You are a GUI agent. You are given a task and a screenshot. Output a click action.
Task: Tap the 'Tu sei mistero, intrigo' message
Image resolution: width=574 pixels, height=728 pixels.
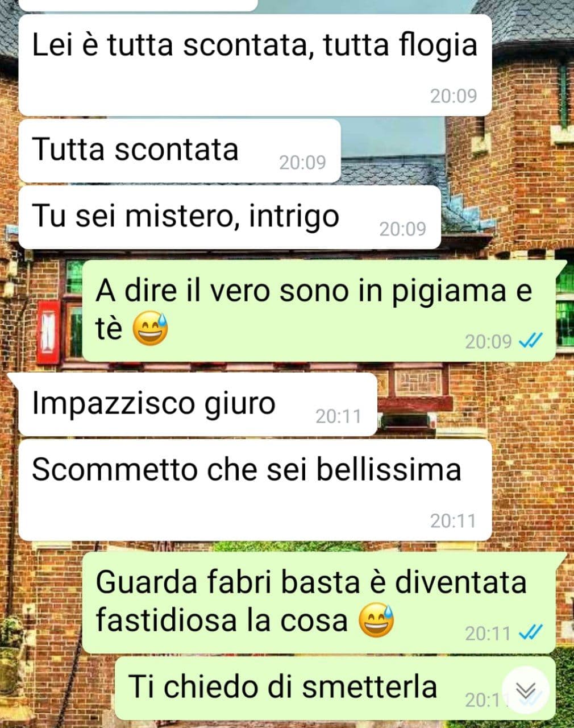[x=230, y=217]
